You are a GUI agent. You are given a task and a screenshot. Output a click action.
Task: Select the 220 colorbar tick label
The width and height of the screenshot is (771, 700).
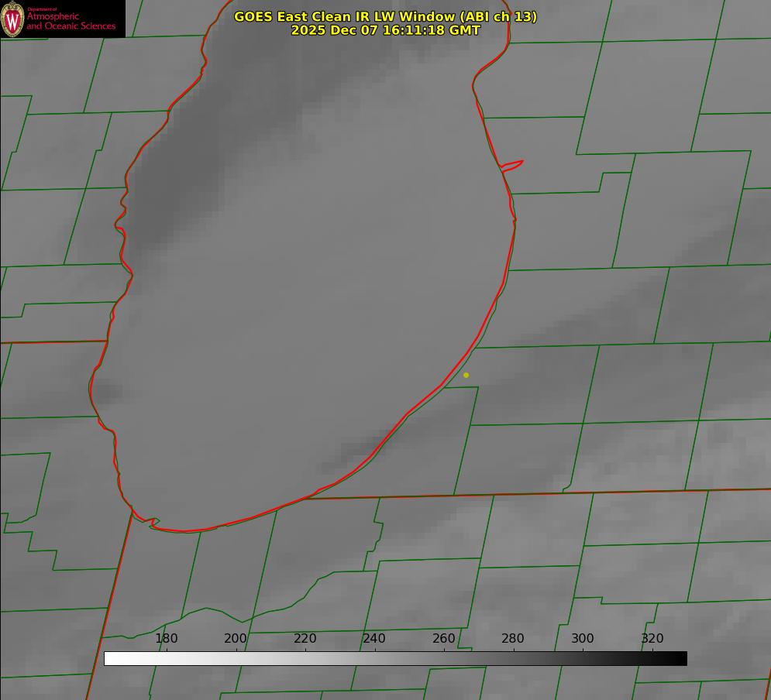(305, 638)
